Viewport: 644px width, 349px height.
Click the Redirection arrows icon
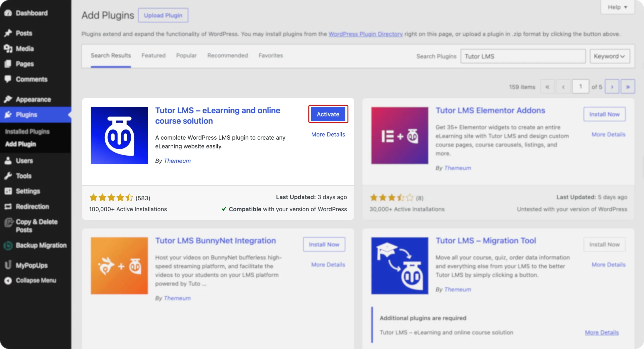[8, 207]
